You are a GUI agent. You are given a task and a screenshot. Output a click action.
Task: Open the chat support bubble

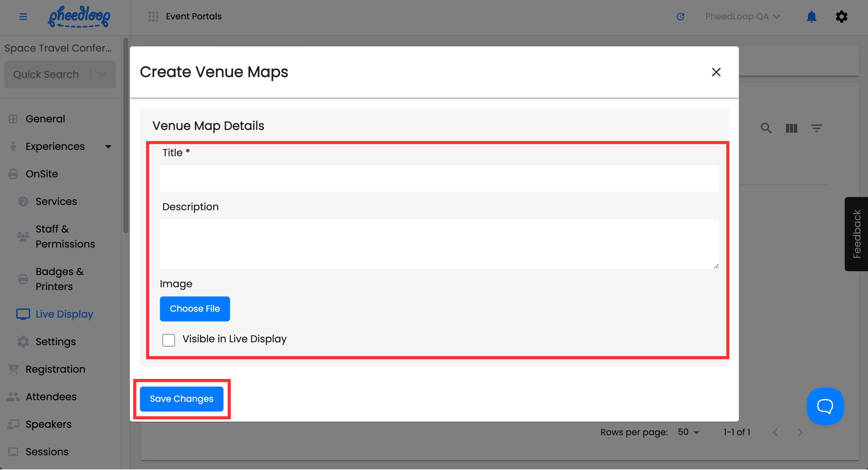click(x=825, y=406)
